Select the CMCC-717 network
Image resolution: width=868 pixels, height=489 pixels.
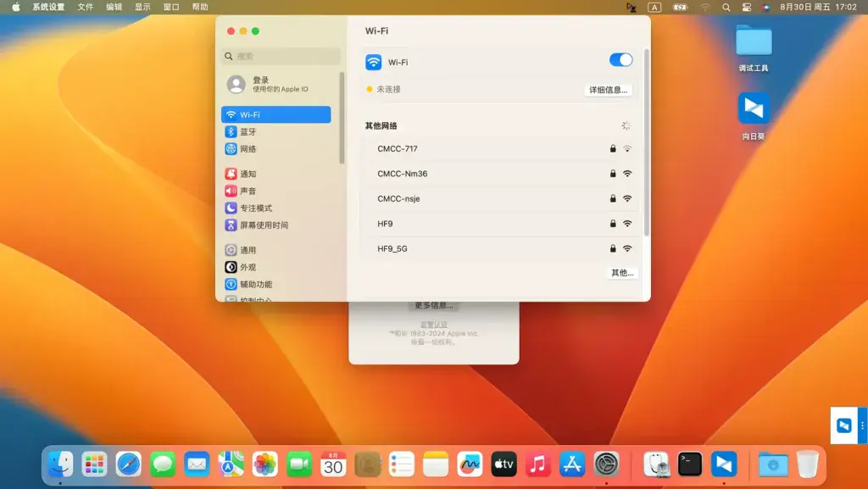(x=501, y=149)
